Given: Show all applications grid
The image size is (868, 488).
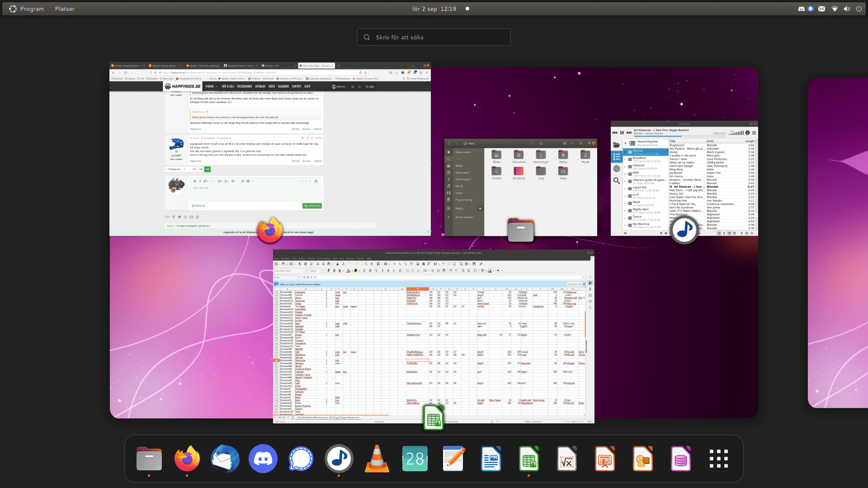Looking at the screenshot, I should point(719,459).
